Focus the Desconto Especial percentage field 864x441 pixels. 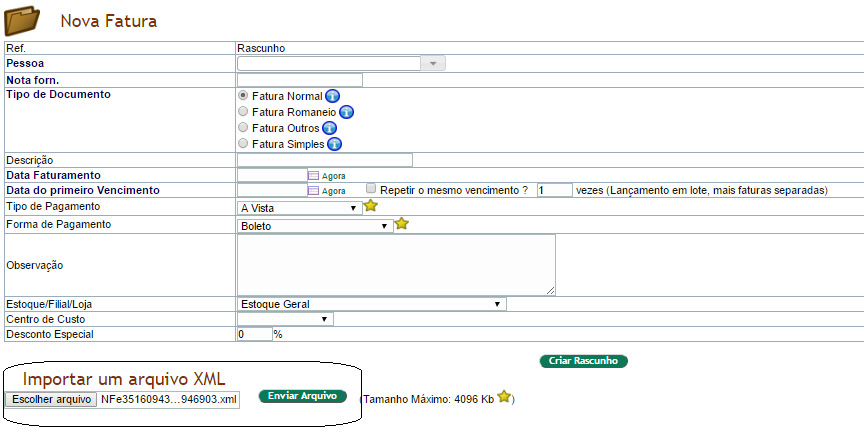tap(255, 334)
